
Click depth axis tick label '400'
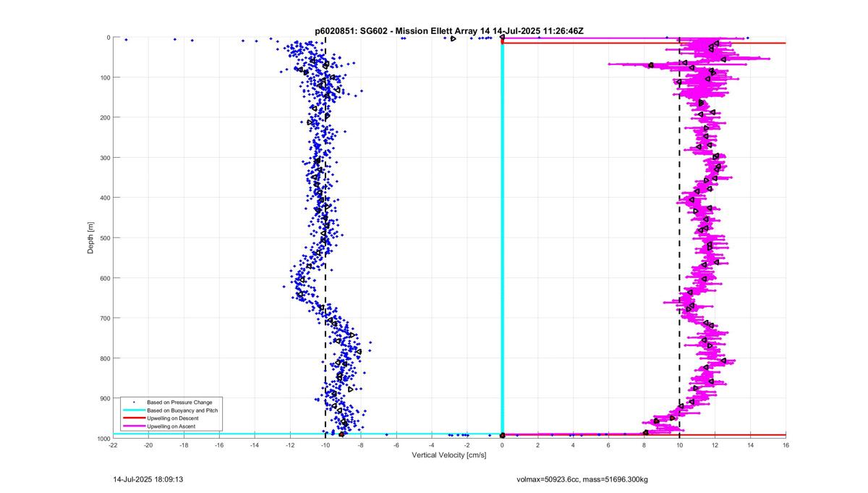[x=104, y=198]
